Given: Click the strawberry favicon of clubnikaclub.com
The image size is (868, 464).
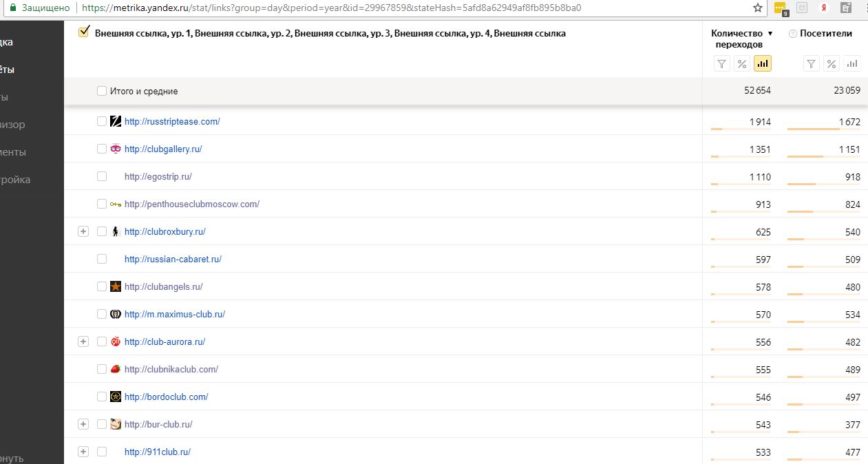Looking at the screenshot, I should (x=116, y=369).
